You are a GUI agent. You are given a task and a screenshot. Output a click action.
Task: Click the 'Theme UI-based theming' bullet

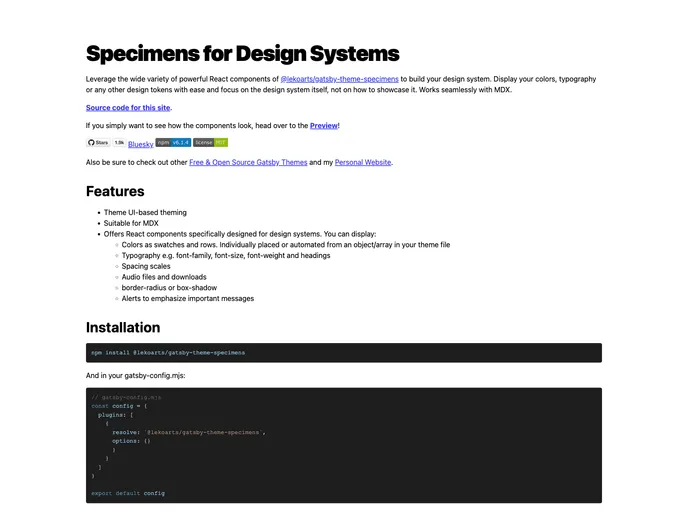pos(145,212)
